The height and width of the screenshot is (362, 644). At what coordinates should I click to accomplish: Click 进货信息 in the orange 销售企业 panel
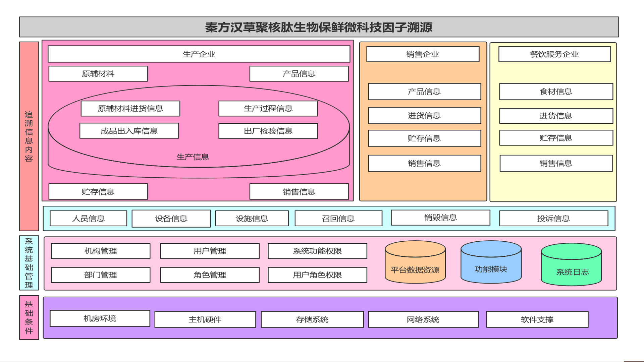(x=425, y=116)
